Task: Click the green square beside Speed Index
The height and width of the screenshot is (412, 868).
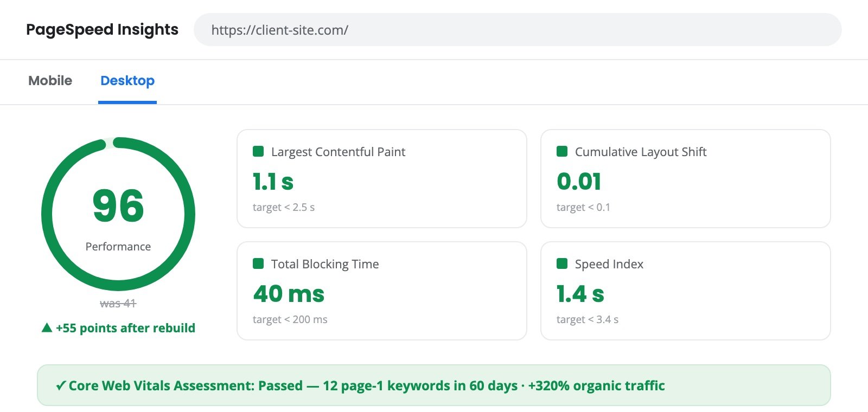Action: pos(562,263)
